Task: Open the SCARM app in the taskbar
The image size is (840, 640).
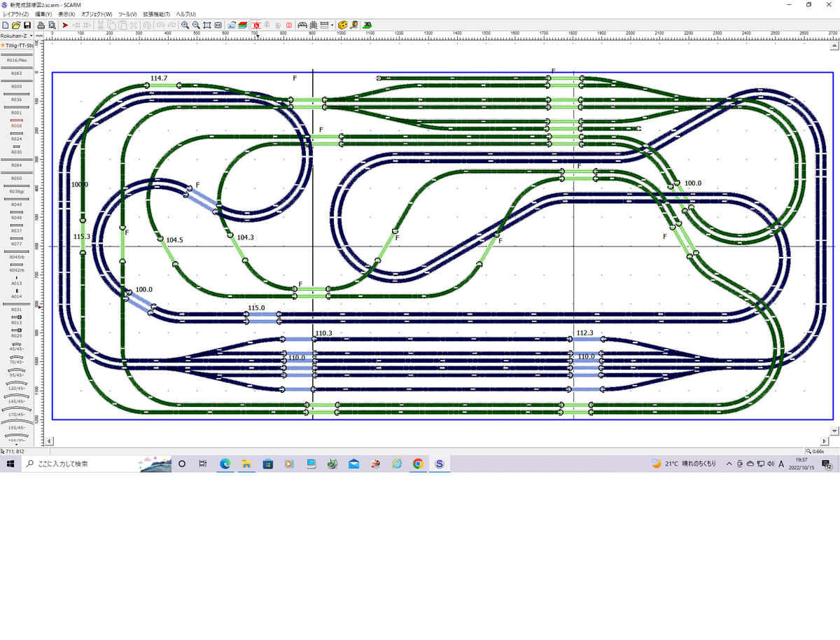Action: 440,464
